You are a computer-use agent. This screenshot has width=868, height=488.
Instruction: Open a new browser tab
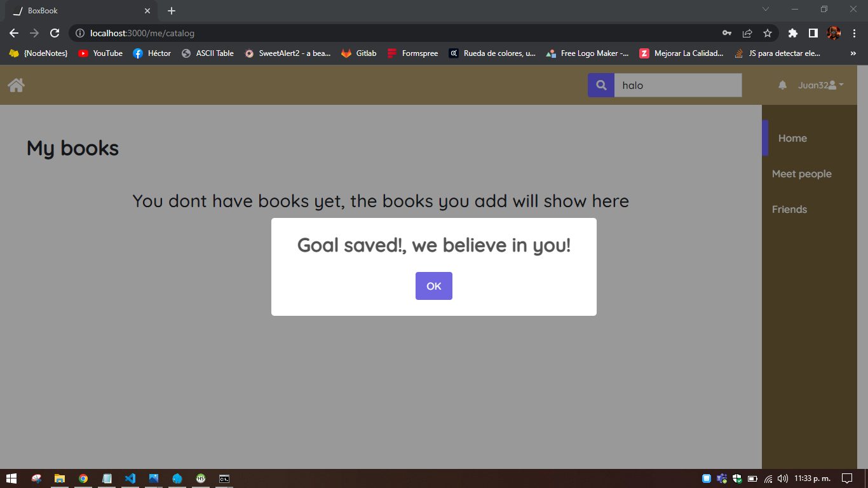coord(172,11)
